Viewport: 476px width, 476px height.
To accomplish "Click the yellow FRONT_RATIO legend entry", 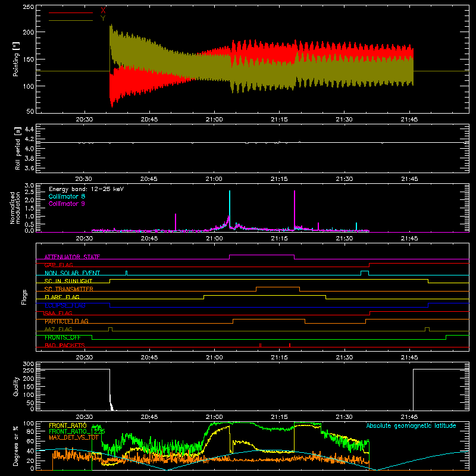I will (68, 425).
